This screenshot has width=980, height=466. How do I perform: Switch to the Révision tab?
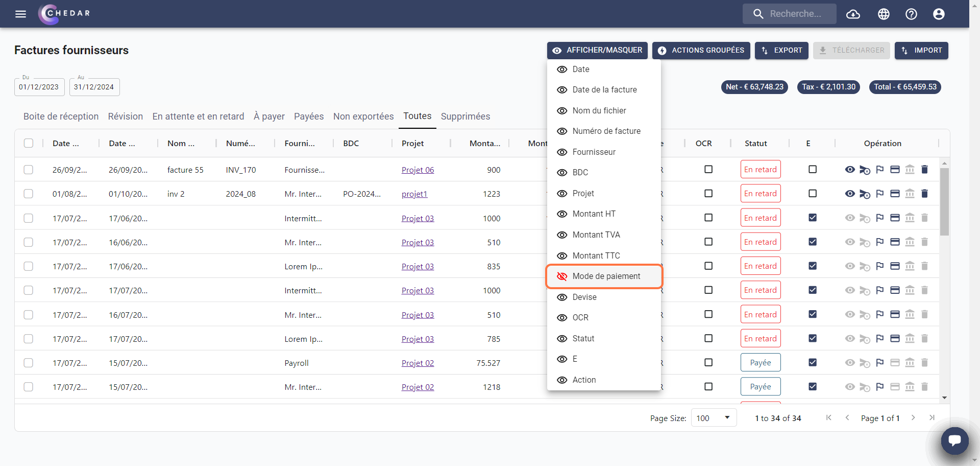point(126,116)
